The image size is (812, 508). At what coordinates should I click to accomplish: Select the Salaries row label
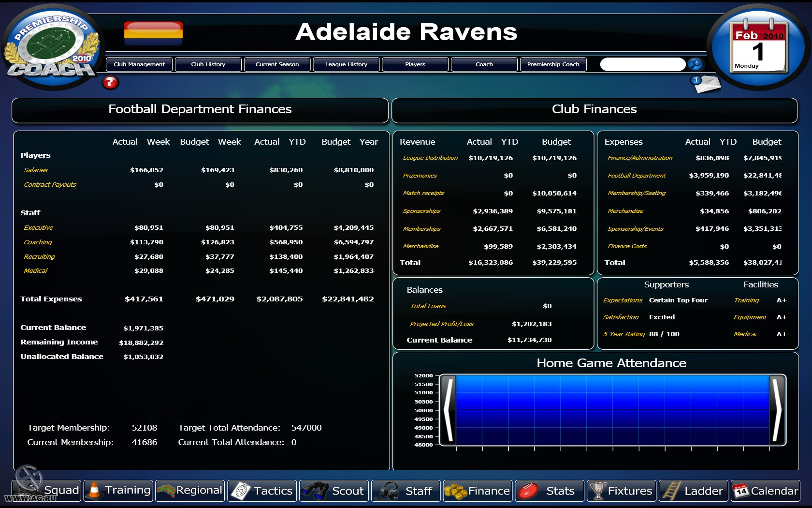pos(36,170)
